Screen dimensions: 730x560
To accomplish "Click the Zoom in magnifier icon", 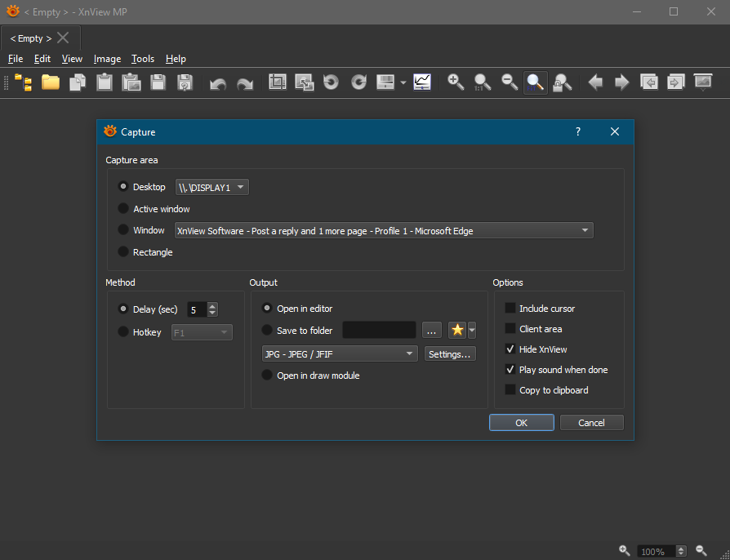I will (x=456, y=82).
